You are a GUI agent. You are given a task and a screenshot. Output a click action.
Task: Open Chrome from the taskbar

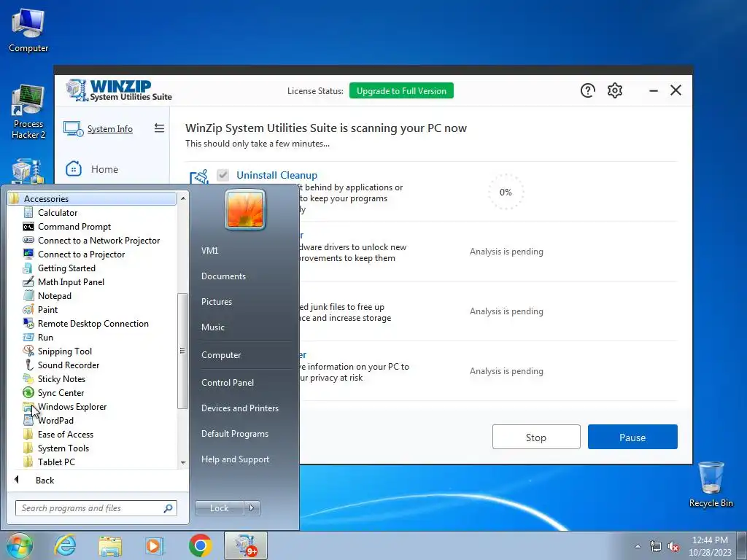pos(200,545)
